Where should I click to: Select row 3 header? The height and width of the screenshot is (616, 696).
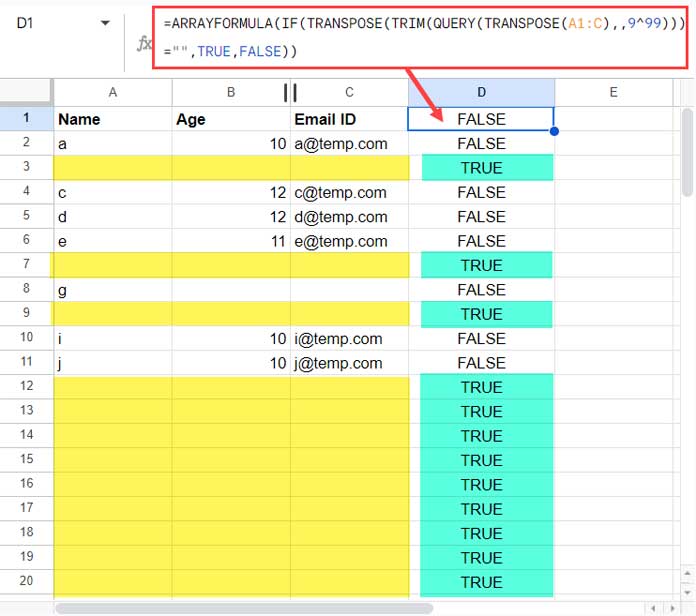[x=26, y=167]
